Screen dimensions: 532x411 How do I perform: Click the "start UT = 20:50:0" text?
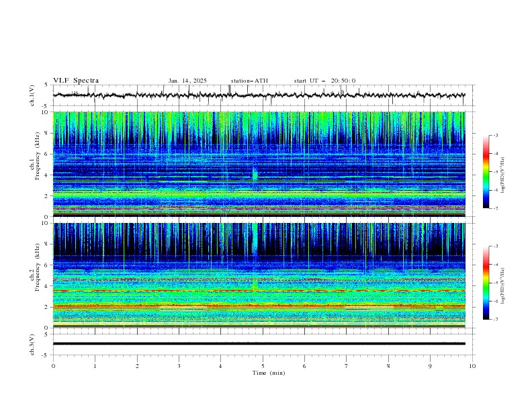tap(324, 81)
